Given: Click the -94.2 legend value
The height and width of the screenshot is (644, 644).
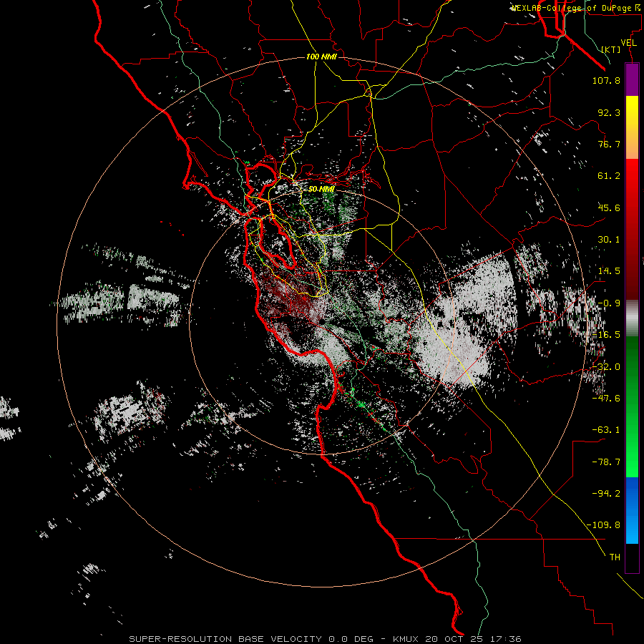Looking at the screenshot, I should point(606,494).
